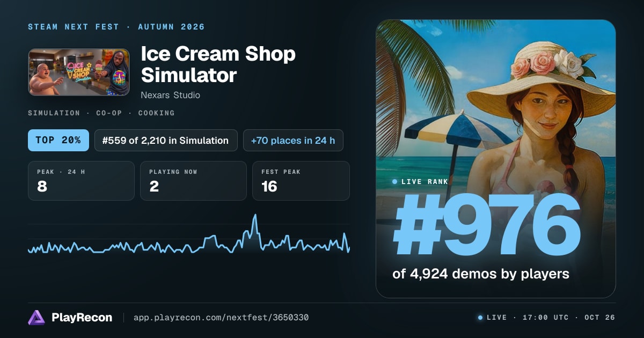Select the PLAYING NOW stat card
This screenshot has height=338, width=644.
point(193,181)
